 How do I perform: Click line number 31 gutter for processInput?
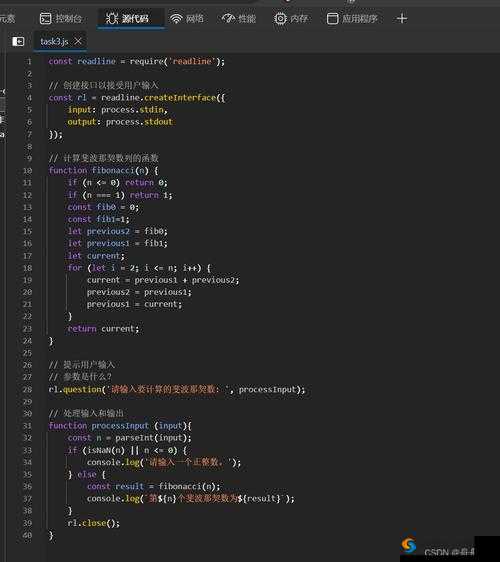[x=28, y=426]
